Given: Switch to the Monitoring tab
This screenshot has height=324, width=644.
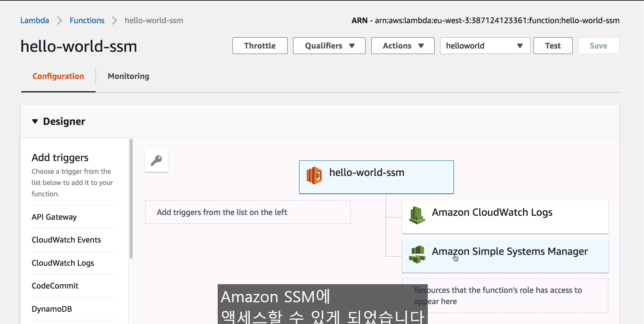Looking at the screenshot, I should coord(129,76).
